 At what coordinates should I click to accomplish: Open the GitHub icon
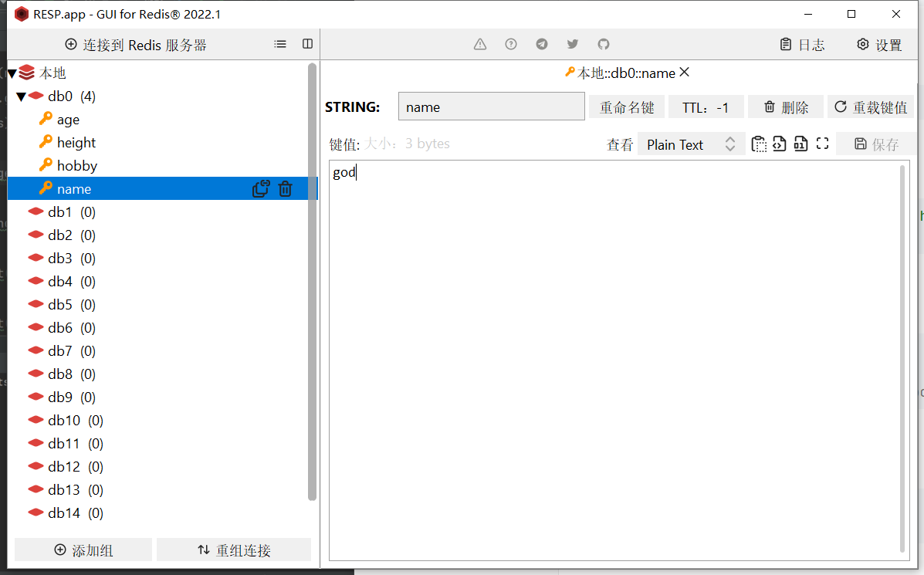pyautogui.click(x=604, y=44)
